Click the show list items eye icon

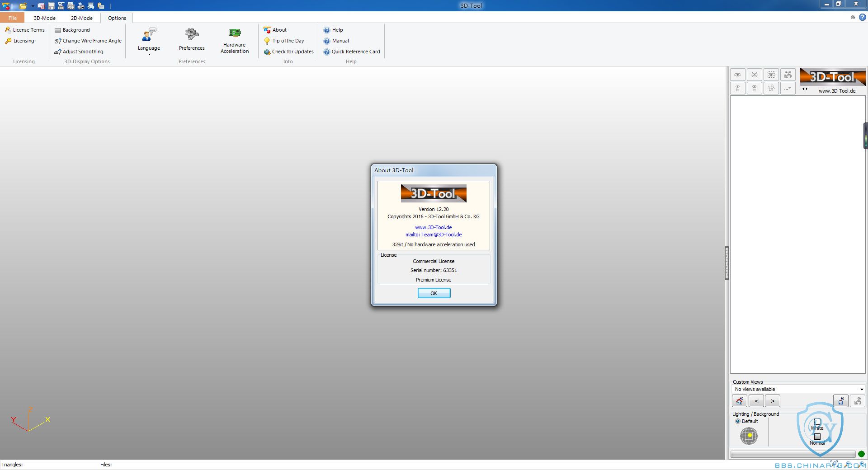[738, 88]
